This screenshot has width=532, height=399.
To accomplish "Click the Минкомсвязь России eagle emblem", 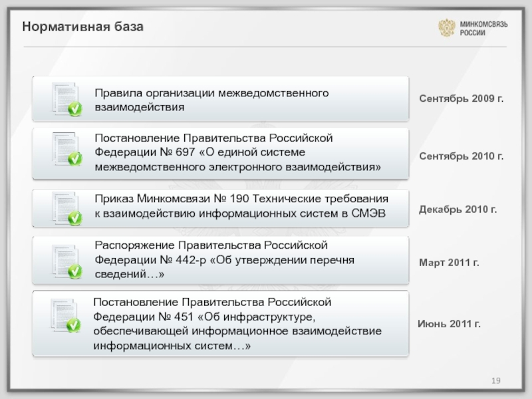I will coord(446,28).
